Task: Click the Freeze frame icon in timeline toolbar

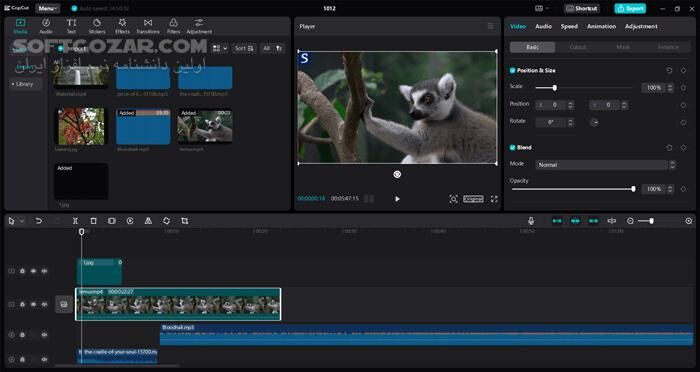Action: [x=112, y=221]
